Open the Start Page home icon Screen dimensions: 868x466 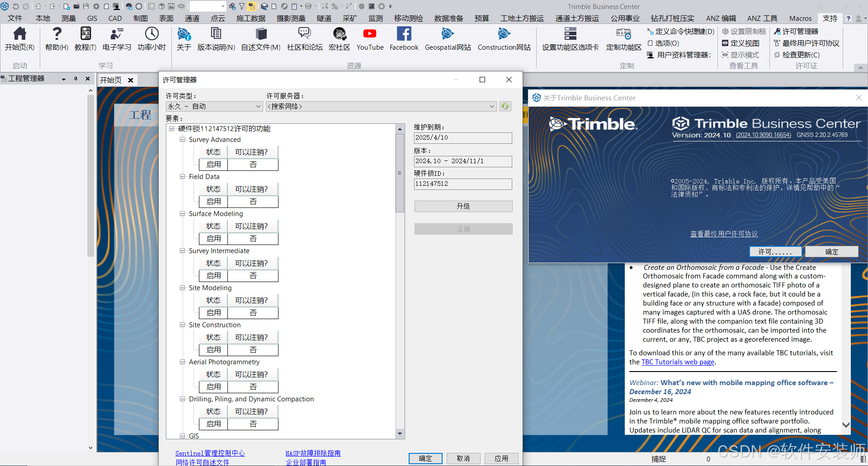click(20, 34)
